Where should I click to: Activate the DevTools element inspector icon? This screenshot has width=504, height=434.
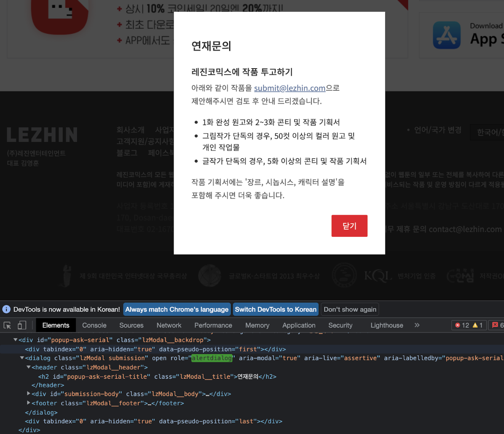(8, 325)
